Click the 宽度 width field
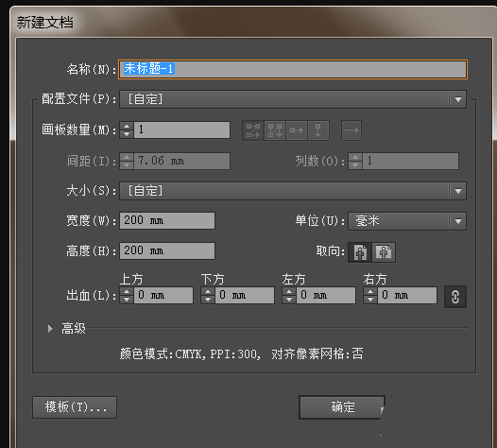 tap(167, 220)
